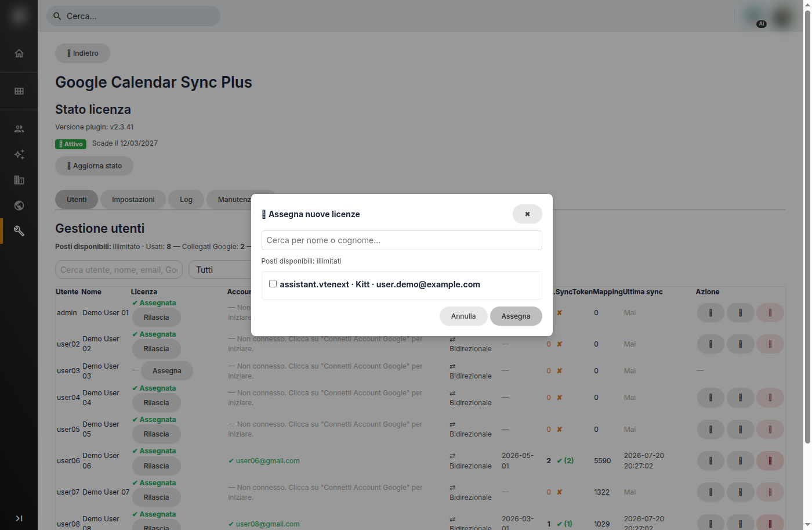812x530 pixels.
Task: Click the page vertical scrollbar
Action: 807,226
